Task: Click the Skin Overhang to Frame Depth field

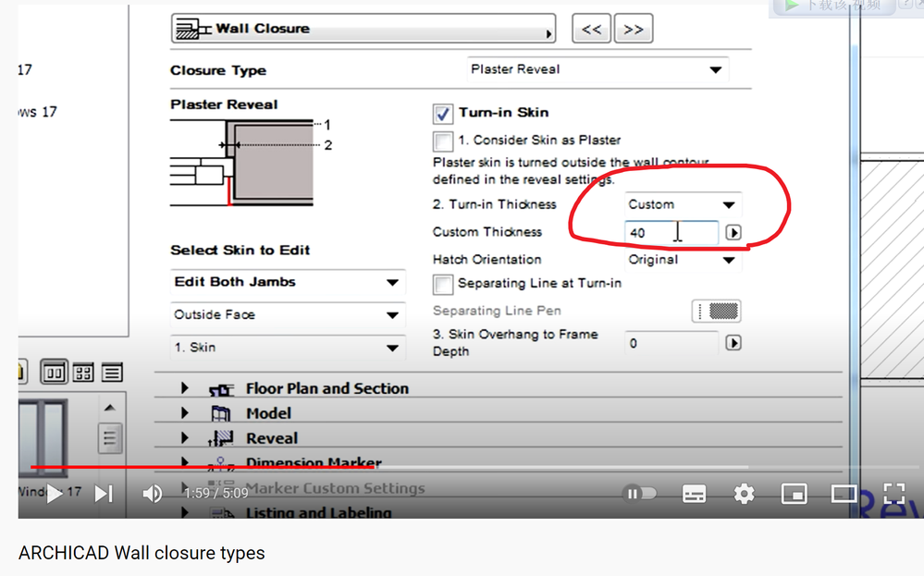Action: [x=671, y=343]
